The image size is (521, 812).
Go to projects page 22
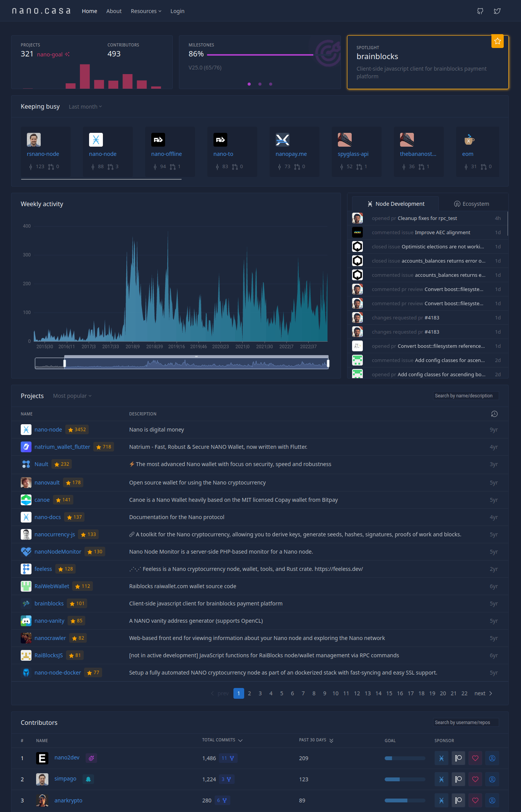click(465, 693)
